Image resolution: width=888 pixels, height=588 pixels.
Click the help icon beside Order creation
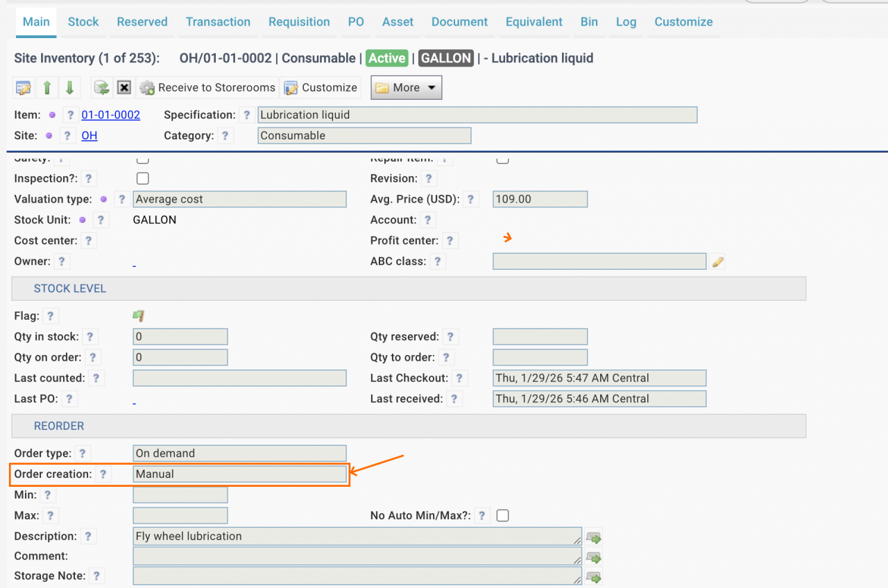point(103,474)
